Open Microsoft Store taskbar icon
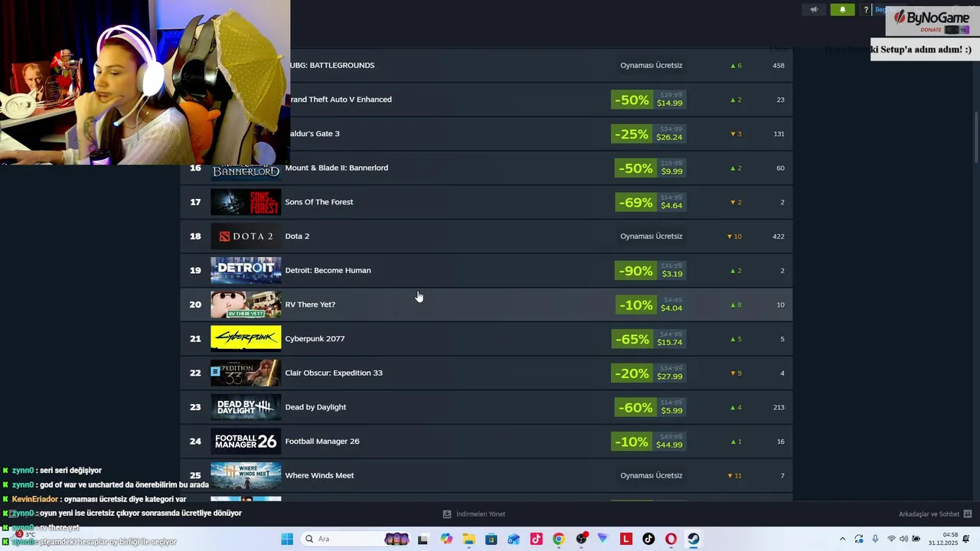The width and height of the screenshot is (980, 551). coord(492,539)
